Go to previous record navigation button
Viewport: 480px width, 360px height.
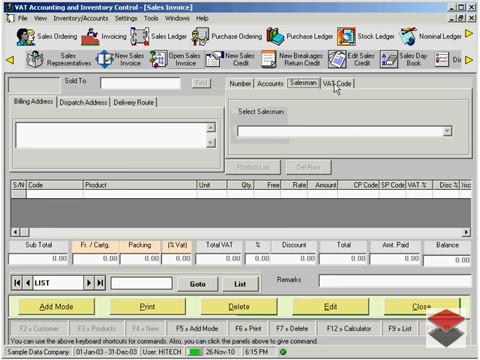tap(28, 283)
